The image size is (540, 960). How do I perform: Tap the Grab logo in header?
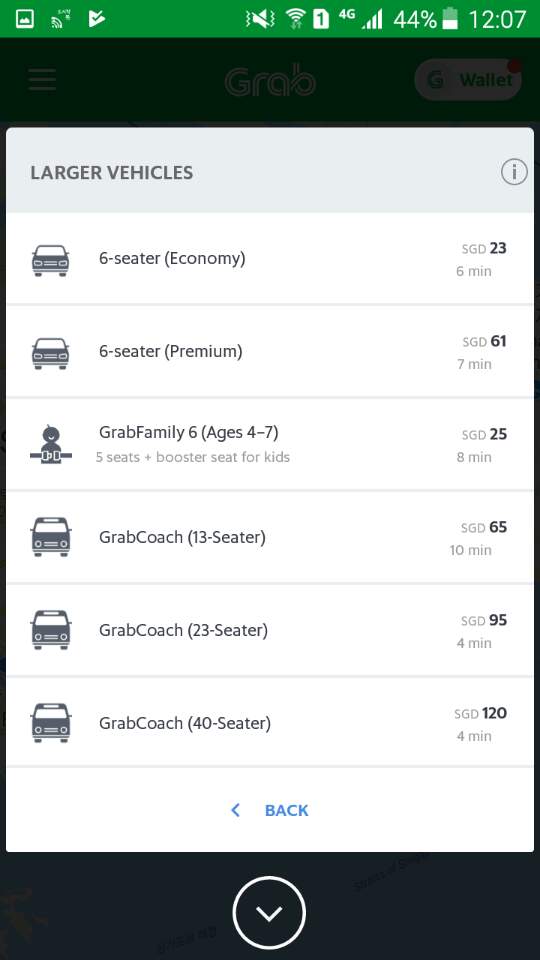(270, 81)
